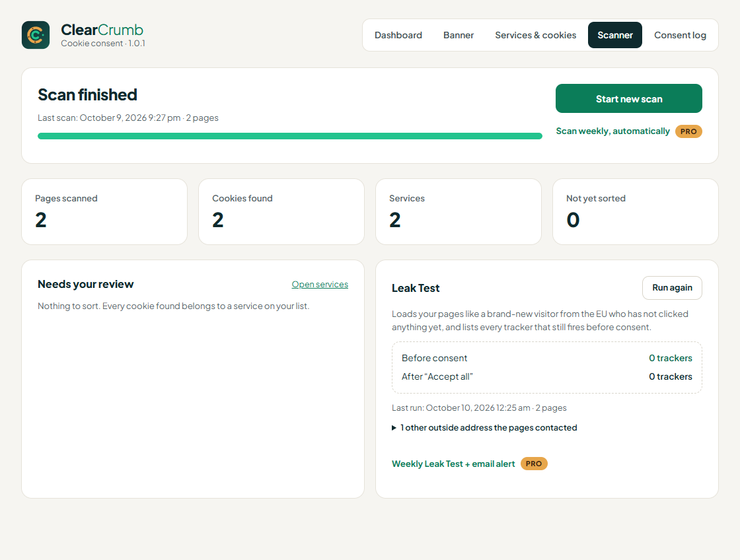Click the Services count card
Image resolution: width=740 pixels, height=560 pixels.
click(x=459, y=211)
